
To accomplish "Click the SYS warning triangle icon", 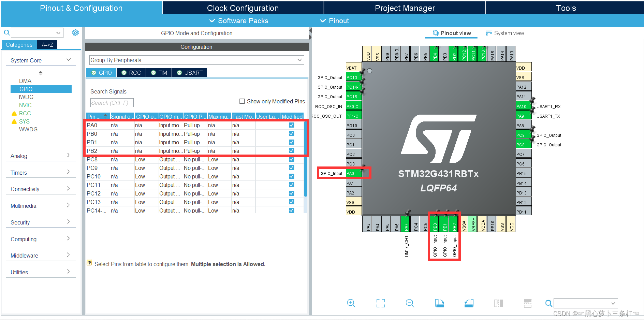I will [14, 121].
